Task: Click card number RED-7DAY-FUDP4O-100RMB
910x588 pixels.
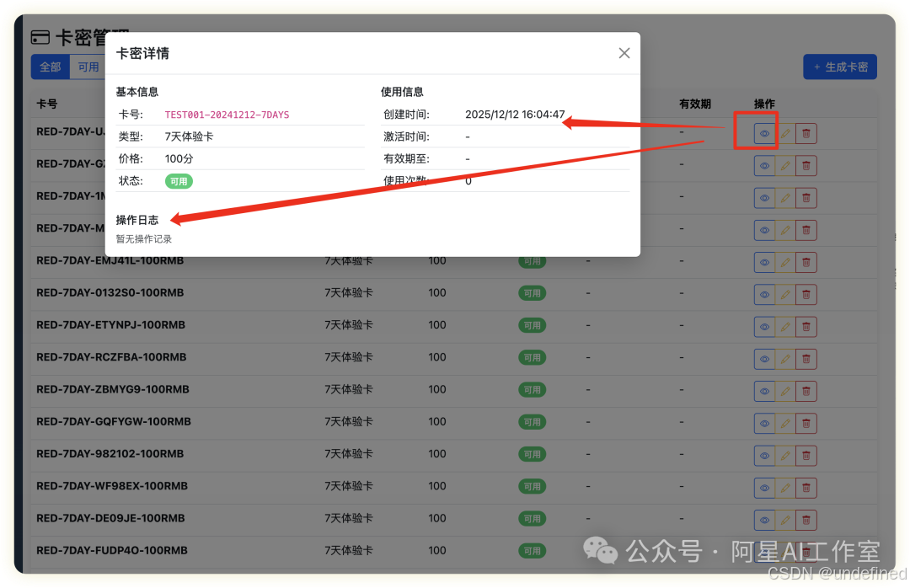Action: 112,551
